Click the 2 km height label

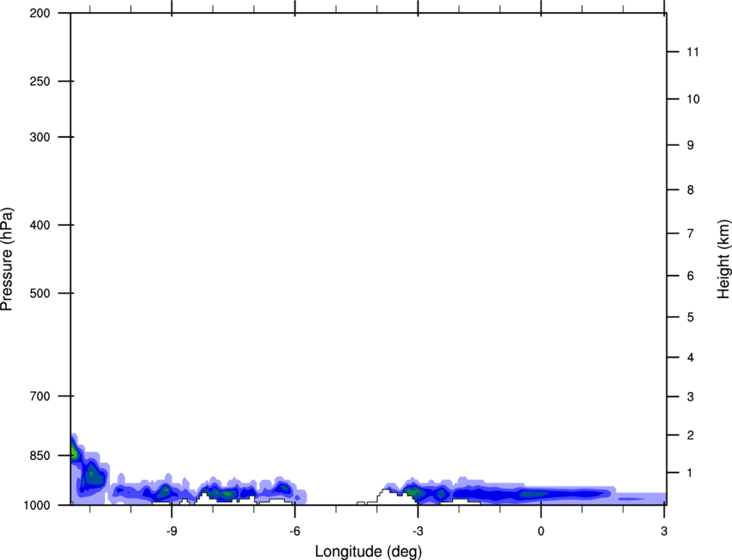691,435
